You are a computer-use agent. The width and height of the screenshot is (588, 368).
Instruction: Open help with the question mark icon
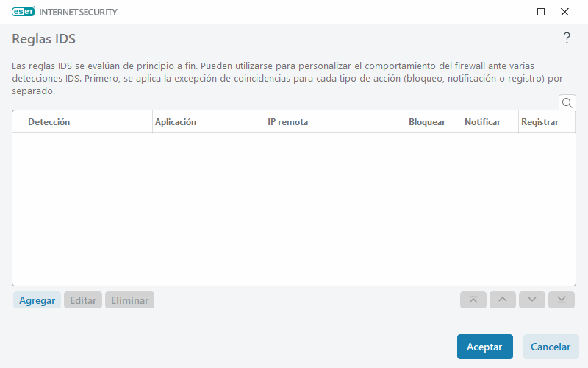pyautogui.click(x=567, y=38)
